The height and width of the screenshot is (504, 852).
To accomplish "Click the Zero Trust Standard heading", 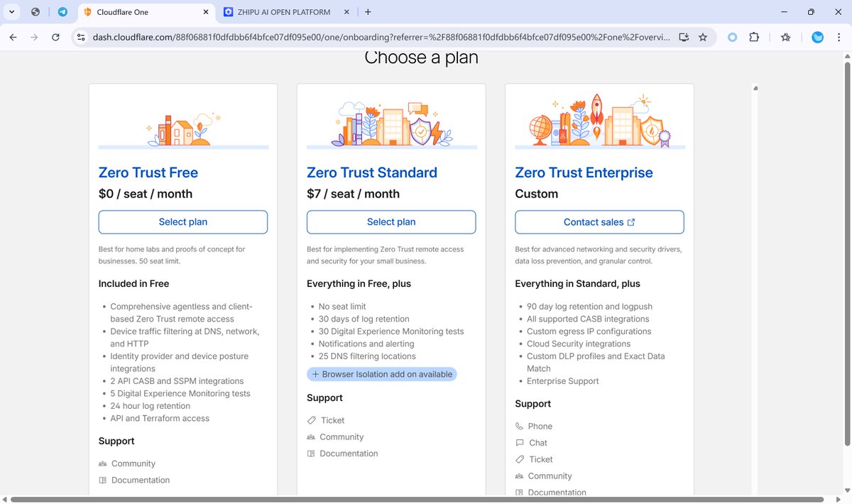I will click(x=372, y=172).
